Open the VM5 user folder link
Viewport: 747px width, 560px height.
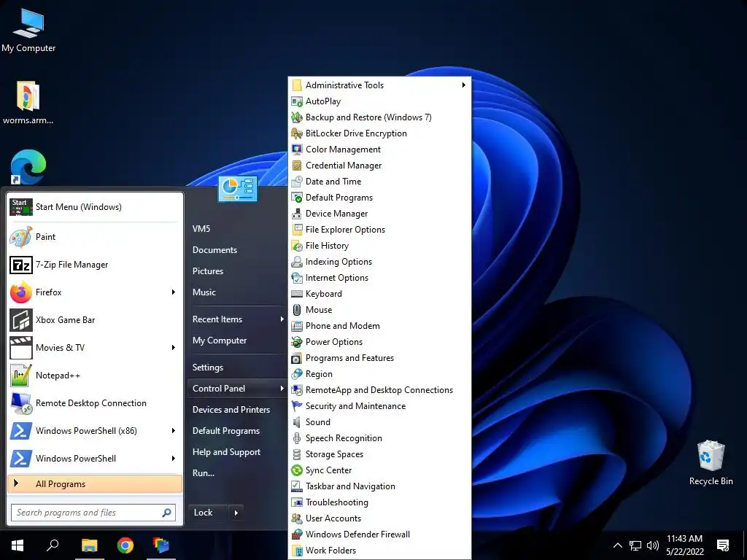click(201, 228)
